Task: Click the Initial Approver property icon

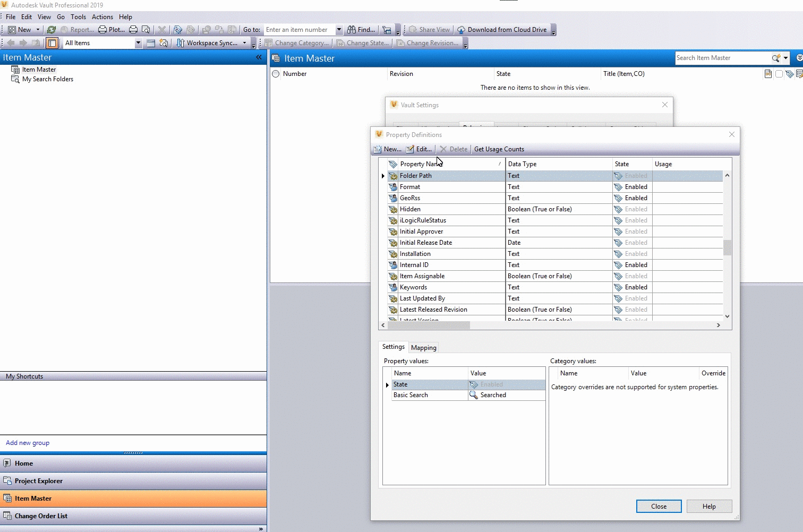Action: 393,231
